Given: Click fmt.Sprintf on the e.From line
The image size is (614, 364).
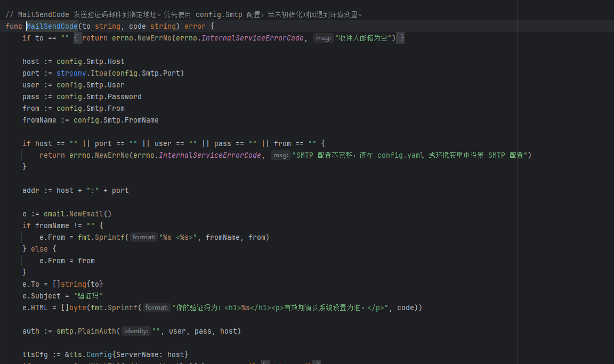Looking at the screenshot, I should point(101,237).
